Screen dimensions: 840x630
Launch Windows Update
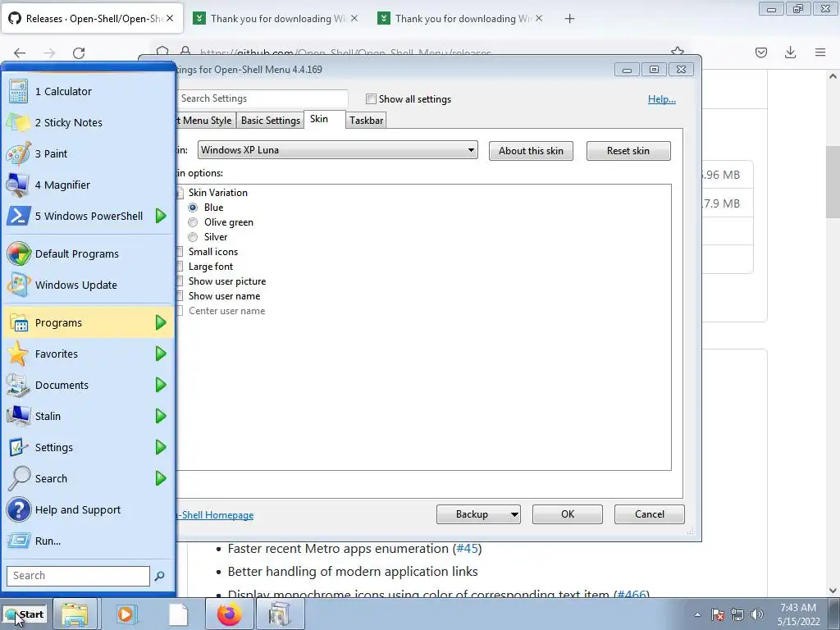click(x=89, y=285)
